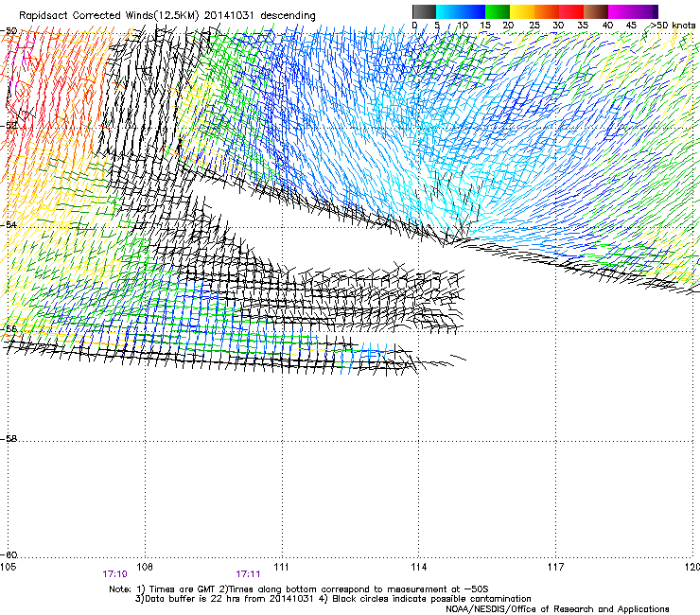
Task: Click the '-50' latitude label
Action: tap(9, 31)
